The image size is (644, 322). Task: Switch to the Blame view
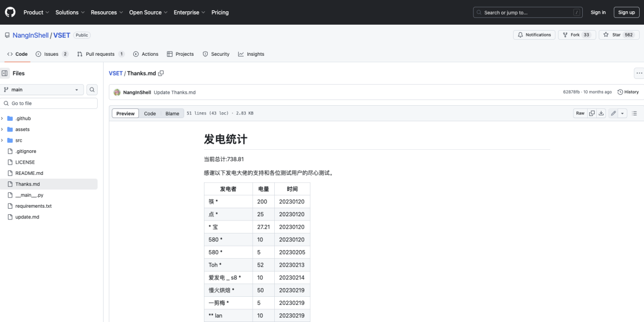(x=172, y=113)
